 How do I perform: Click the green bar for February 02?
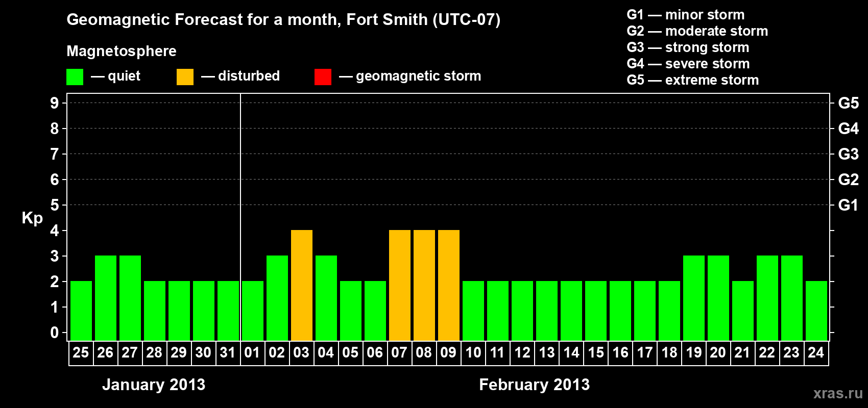coord(277,298)
